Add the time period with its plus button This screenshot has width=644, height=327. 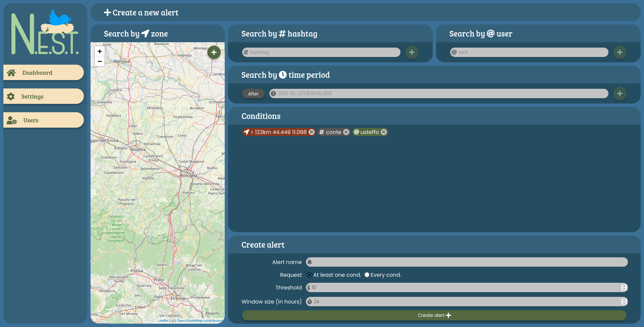coord(620,93)
